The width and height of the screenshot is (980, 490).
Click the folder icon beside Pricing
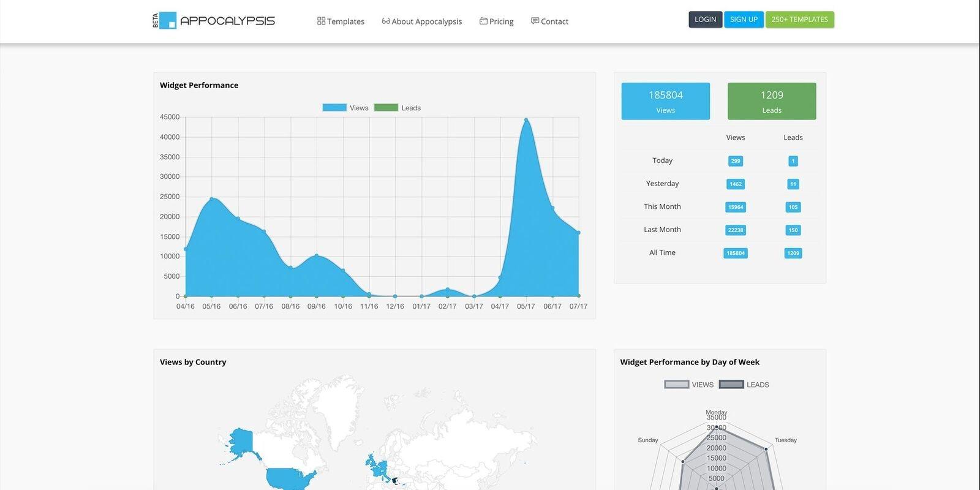[x=483, y=21]
